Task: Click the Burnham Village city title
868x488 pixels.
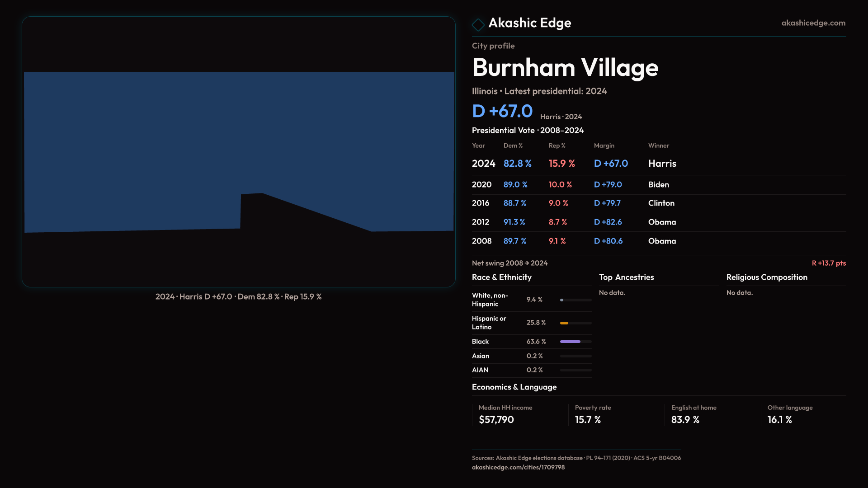Action: [x=565, y=68]
